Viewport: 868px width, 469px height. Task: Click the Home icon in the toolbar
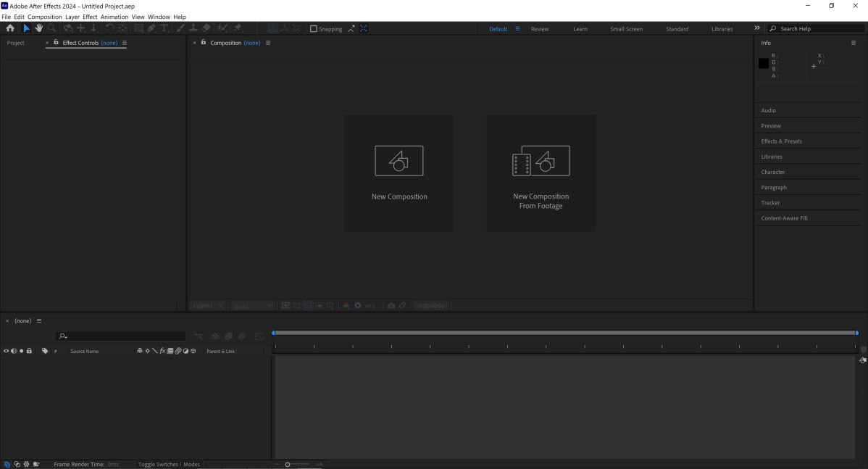click(10, 28)
